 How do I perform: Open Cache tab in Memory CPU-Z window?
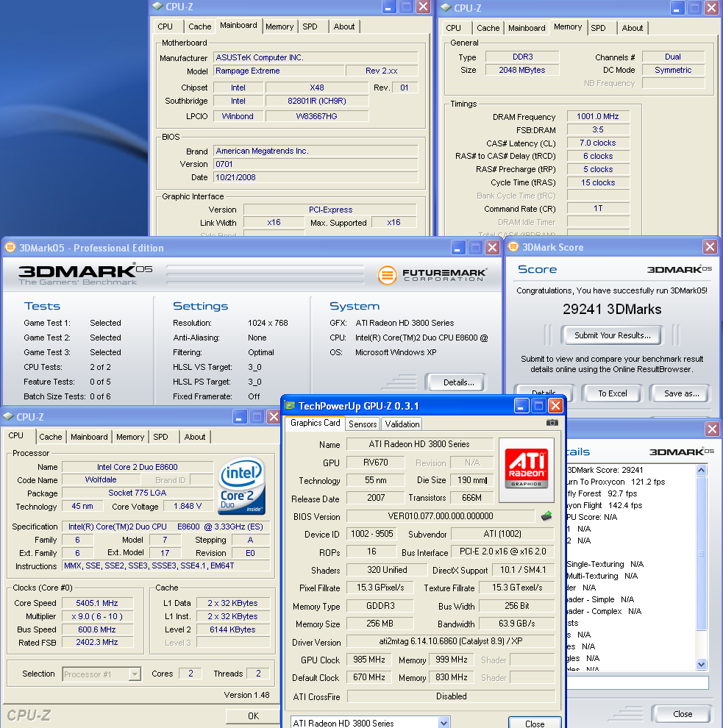(488, 28)
